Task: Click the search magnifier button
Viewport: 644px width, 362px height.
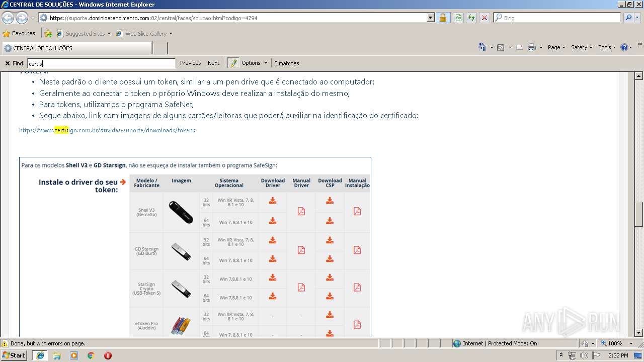Action: point(628,18)
